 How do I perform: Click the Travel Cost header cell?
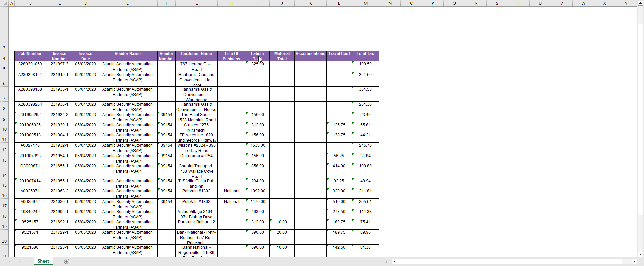[x=339, y=56]
